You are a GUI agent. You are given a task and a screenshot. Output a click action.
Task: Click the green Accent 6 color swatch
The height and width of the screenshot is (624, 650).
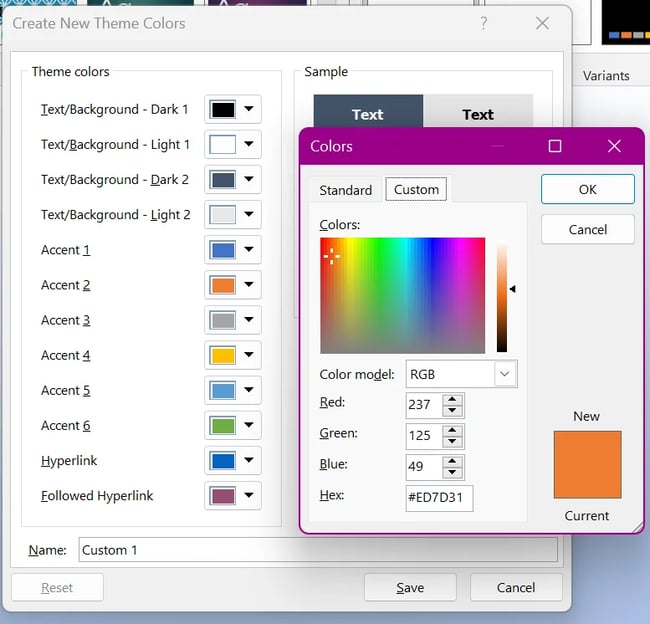[x=223, y=426]
